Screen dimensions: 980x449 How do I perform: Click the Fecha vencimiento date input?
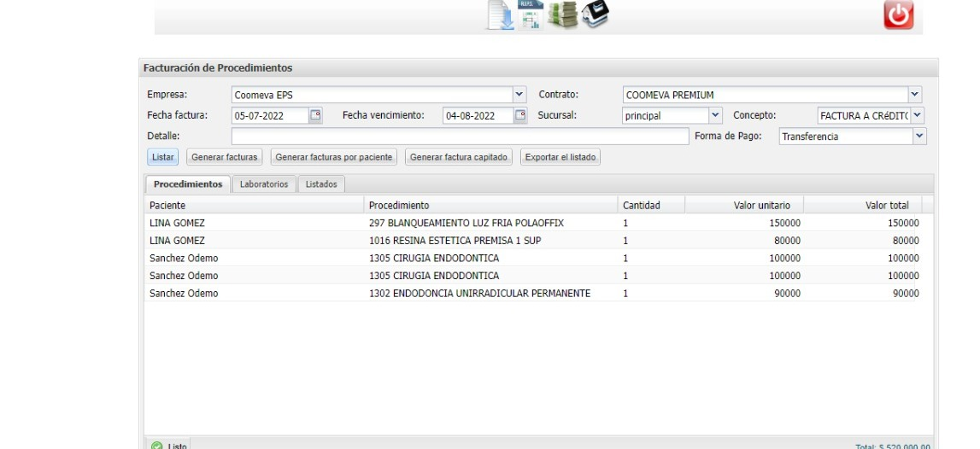478,115
